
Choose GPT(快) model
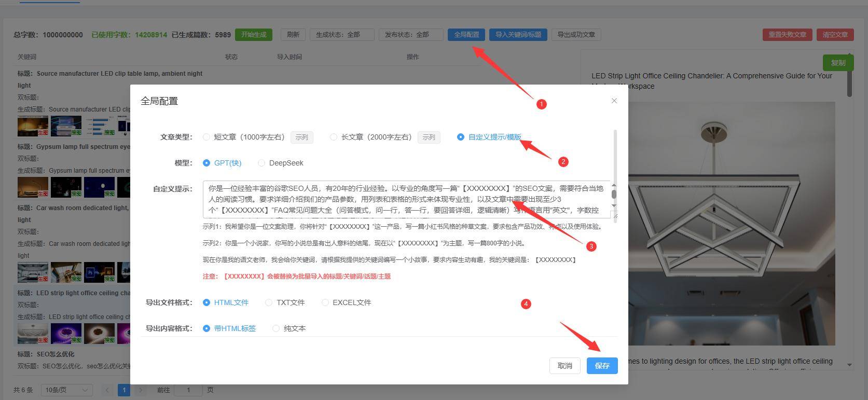[222, 163]
